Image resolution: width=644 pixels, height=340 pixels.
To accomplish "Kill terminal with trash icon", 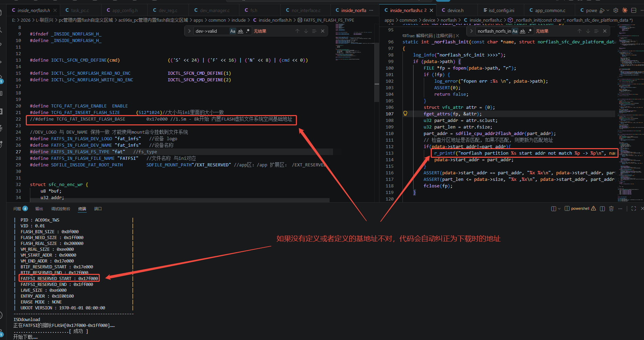I will [x=611, y=208].
